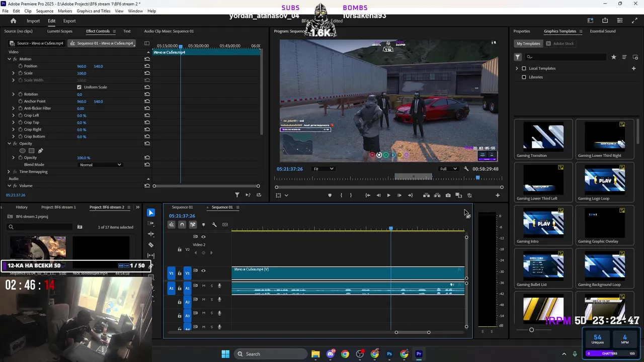The width and height of the screenshot is (644, 362).
Task: Click the Comparison View icon in Program monitor
Action: [458, 195]
